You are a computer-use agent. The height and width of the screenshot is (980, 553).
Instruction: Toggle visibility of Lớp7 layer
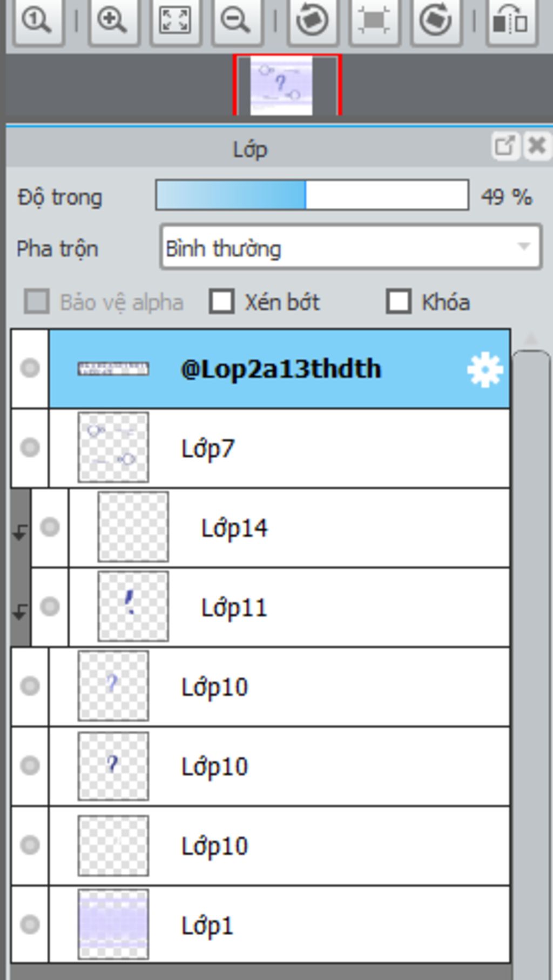[30, 448]
